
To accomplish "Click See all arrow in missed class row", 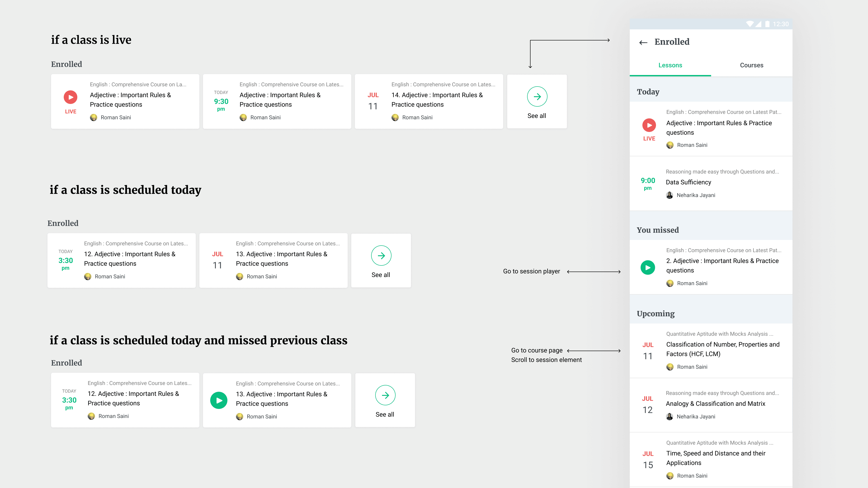I will click(x=385, y=395).
